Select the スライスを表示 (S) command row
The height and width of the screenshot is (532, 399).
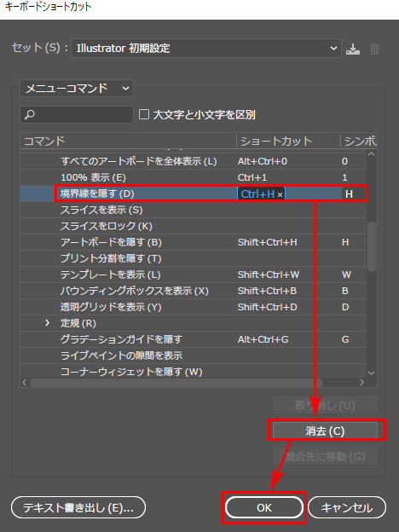tap(194, 210)
